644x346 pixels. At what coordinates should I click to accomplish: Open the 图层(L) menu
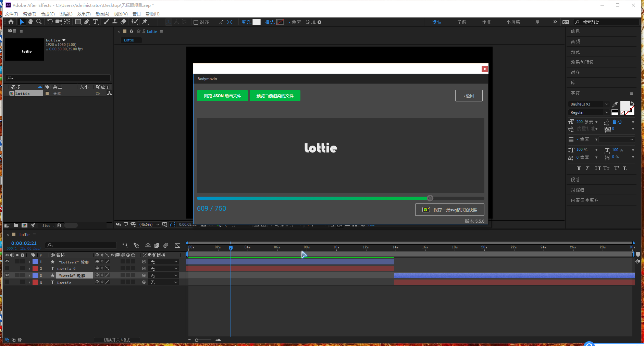[x=66, y=14]
